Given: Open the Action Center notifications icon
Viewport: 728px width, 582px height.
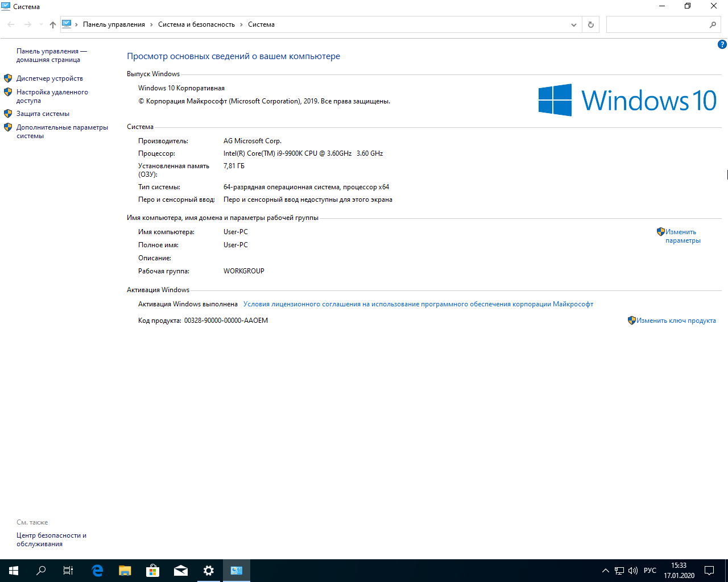Looking at the screenshot, I should pos(709,571).
